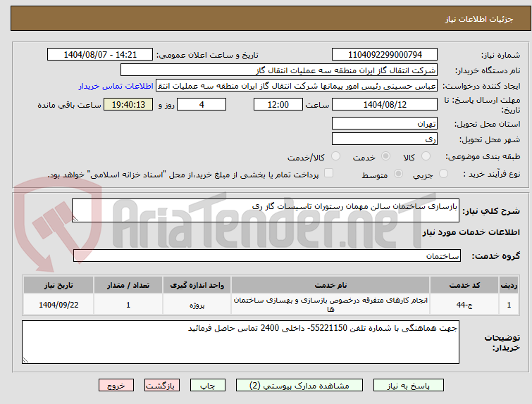
Task: Click the buyer notes textarea resize handle
Action: tap(25, 360)
